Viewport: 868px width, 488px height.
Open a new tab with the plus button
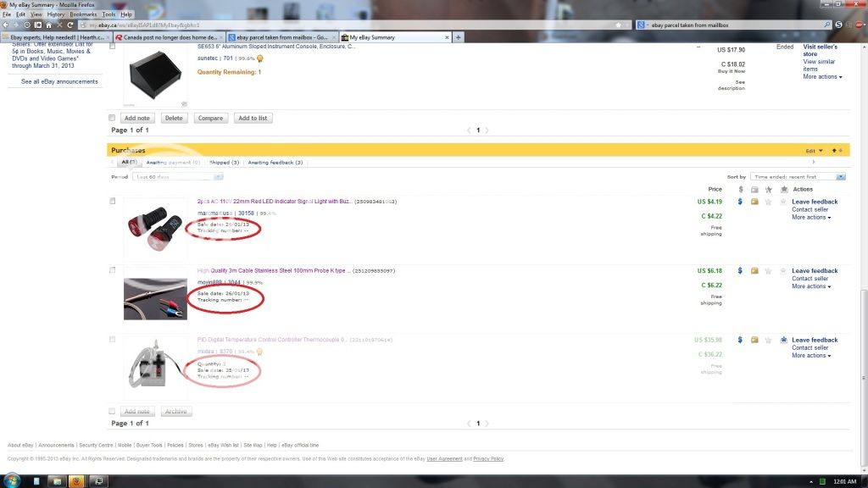(x=459, y=37)
